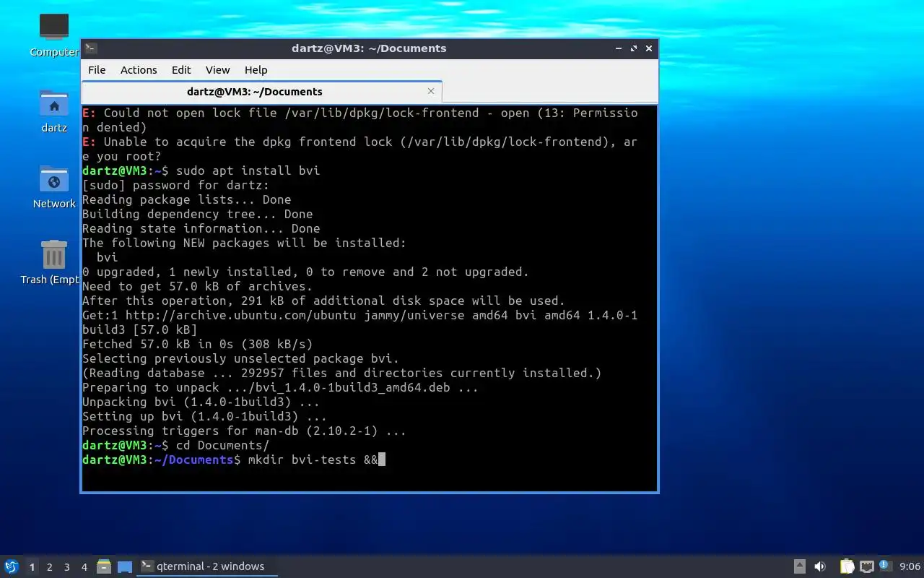Open the Actions menu
This screenshot has height=578, width=924.
click(x=139, y=70)
